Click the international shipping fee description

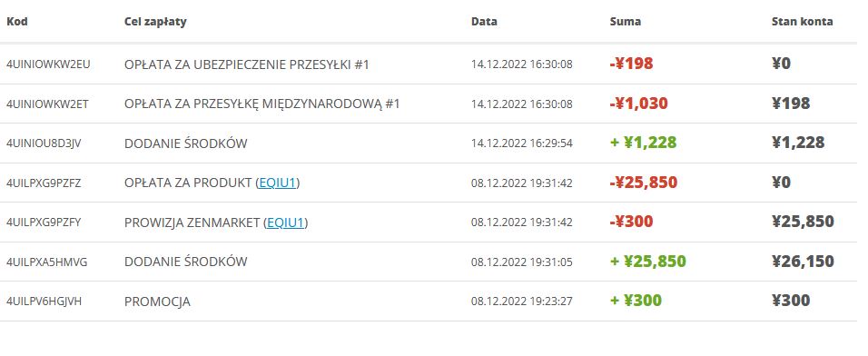tap(262, 104)
